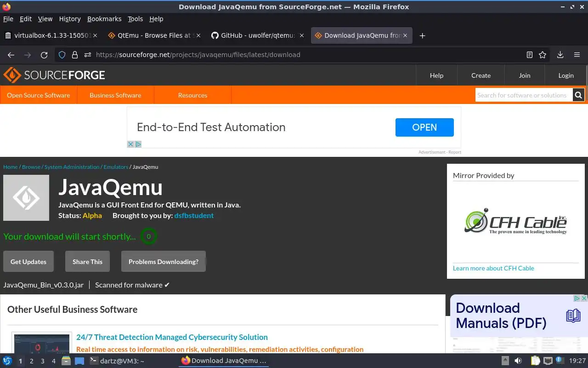Screen dimensions: 588x368
Task: Open the clipboard tray icon
Action: pyautogui.click(x=535, y=361)
